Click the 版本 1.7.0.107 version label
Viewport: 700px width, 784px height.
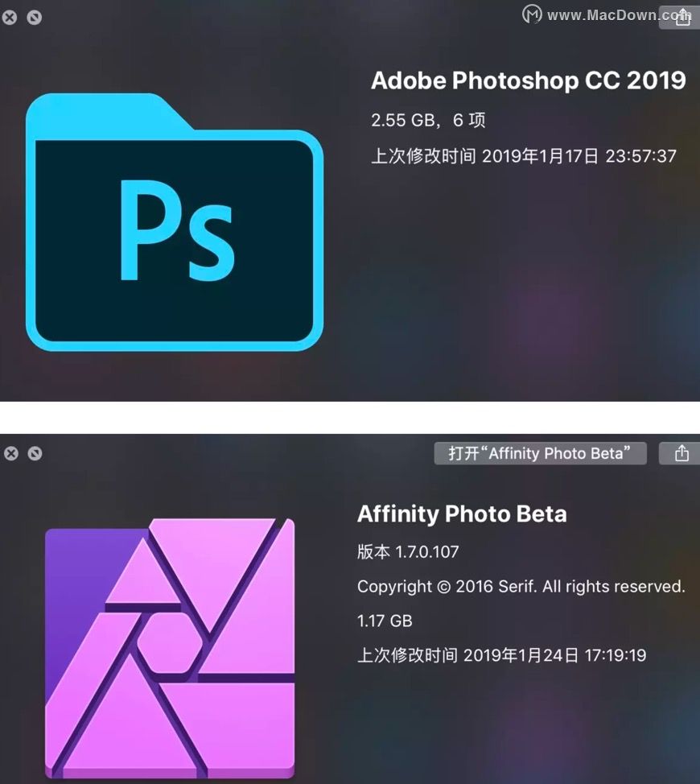coord(408,552)
